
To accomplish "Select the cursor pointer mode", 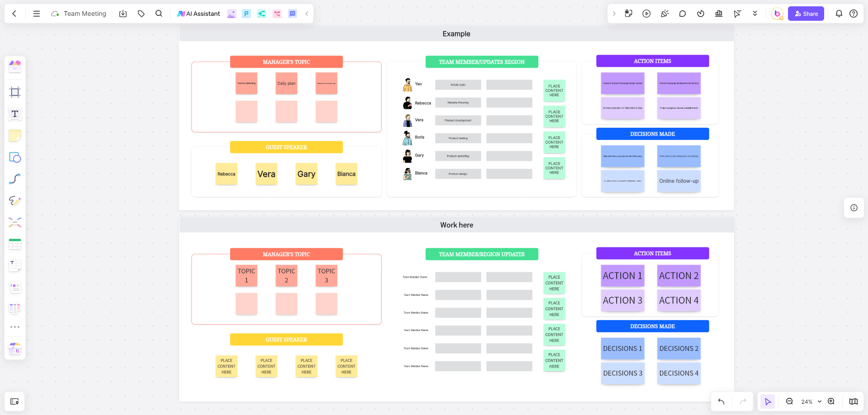I will [x=768, y=401].
